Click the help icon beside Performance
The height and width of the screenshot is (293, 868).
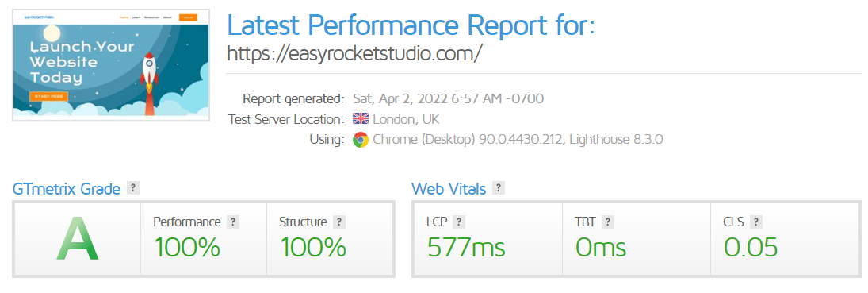(x=233, y=222)
